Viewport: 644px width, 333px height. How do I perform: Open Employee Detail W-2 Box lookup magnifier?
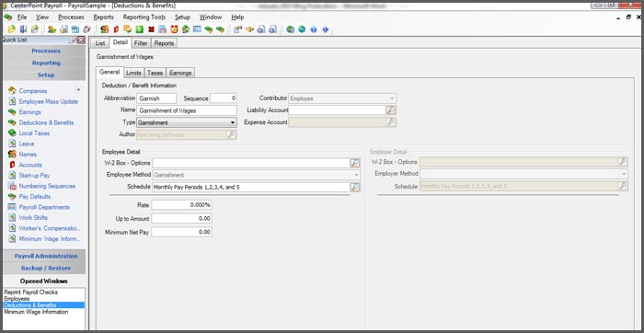coord(355,163)
